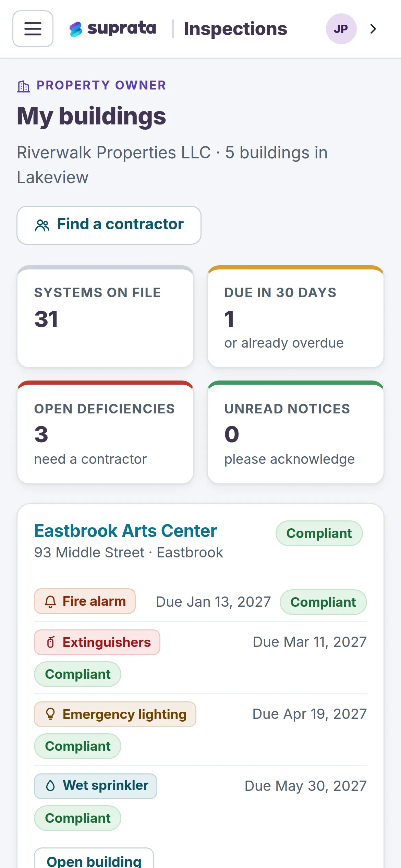Click the Find a contractor button
This screenshot has width=401, height=868.
click(109, 225)
